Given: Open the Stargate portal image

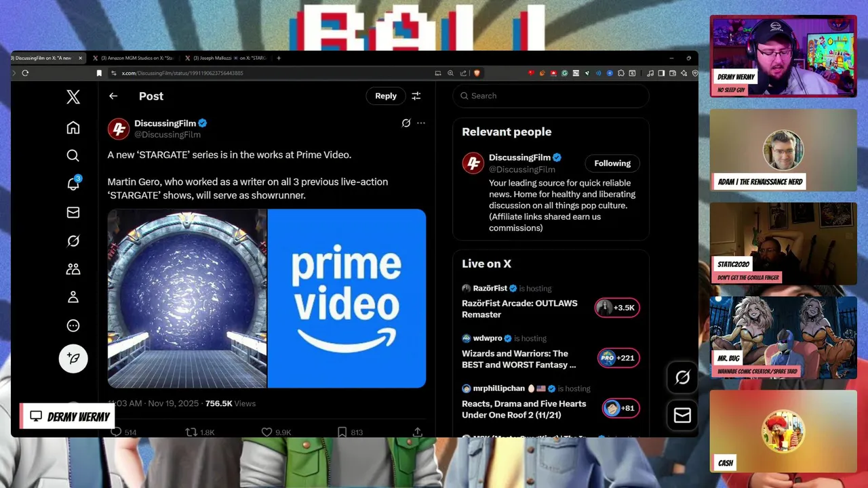Looking at the screenshot, I should coord(187,298).
